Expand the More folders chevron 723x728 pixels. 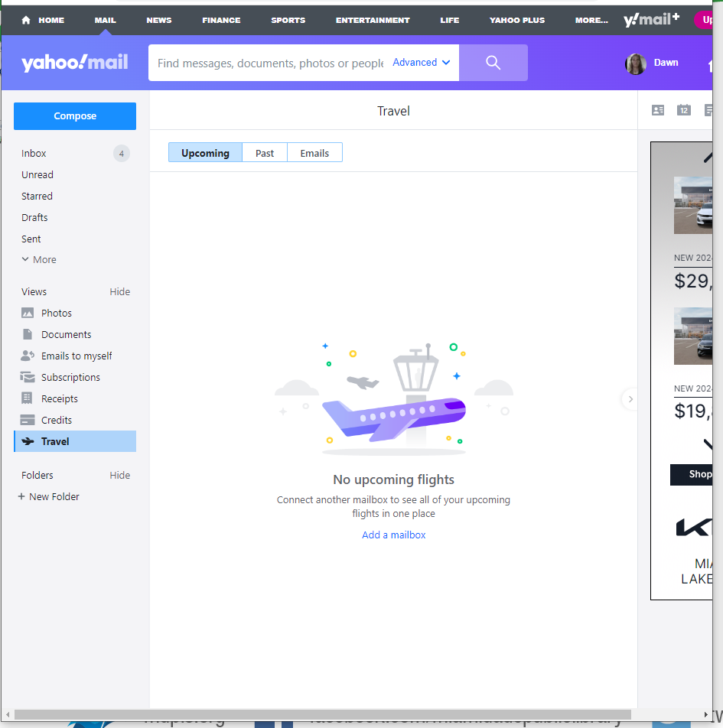coord(39,259)
